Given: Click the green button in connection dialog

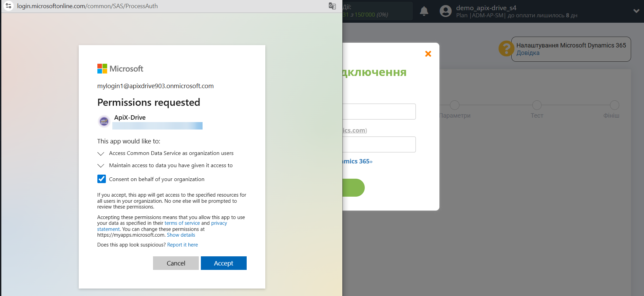Looking at the screenshot, I should (x=354, y=188).
